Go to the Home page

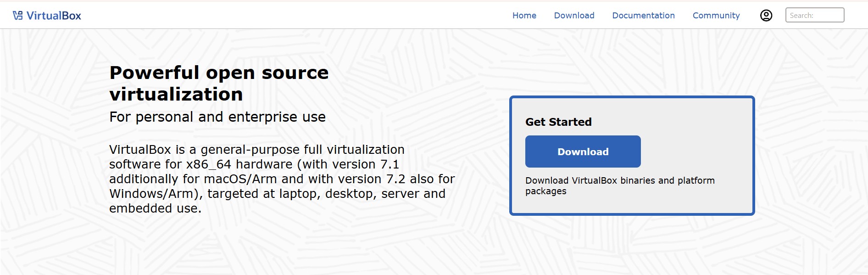tap(524, 16)
